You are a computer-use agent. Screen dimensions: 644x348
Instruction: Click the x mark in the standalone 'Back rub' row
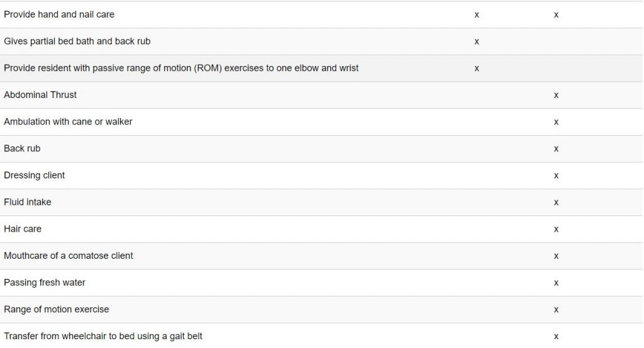click(556, 150)
